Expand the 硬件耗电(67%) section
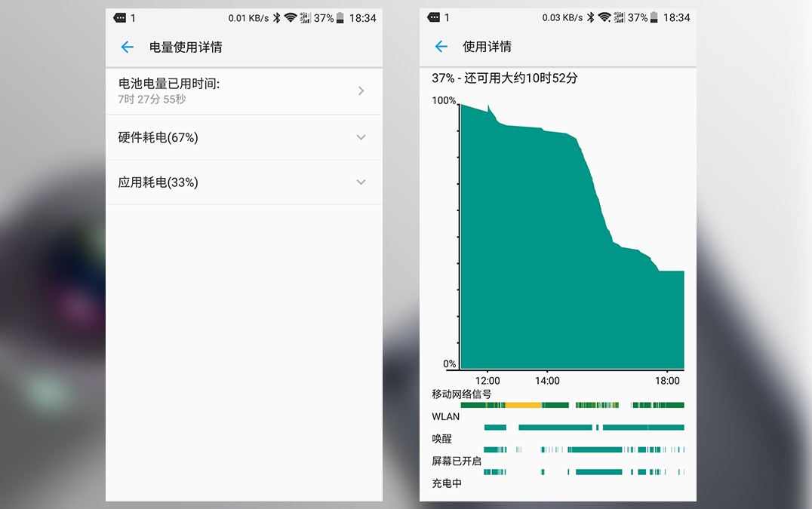Image resolution: width=812 pixels, height=509 pixels. [x=244, y=137]
